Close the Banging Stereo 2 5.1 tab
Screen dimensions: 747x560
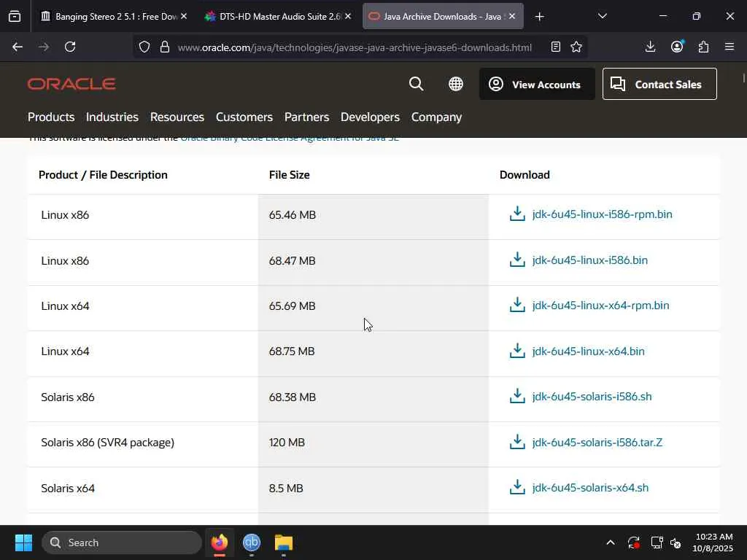pyautogui.click(x=184, y=16)
